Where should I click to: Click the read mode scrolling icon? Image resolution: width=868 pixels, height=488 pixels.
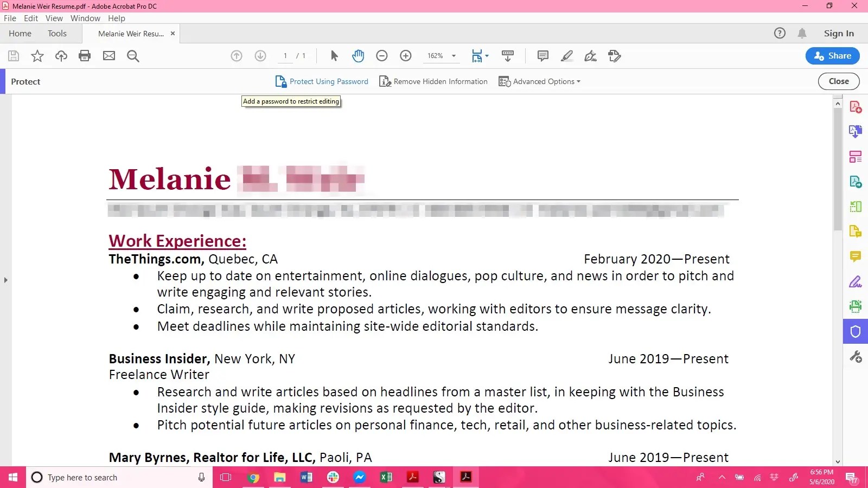pyautogui.click(x=508, y=56)
